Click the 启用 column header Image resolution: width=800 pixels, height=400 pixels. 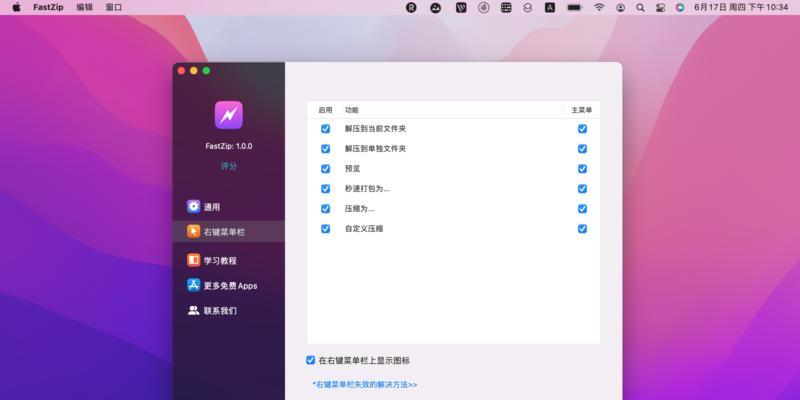[325, 110]
